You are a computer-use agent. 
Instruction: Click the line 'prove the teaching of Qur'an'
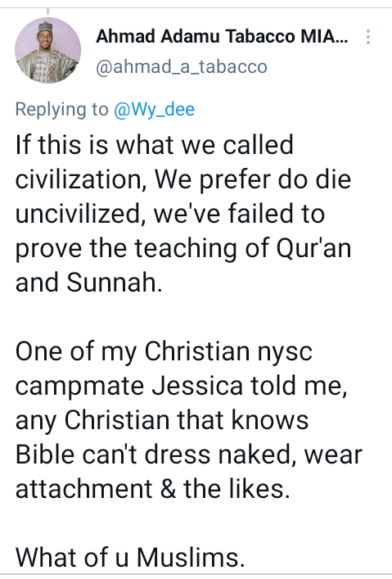[x=183, y=248]
